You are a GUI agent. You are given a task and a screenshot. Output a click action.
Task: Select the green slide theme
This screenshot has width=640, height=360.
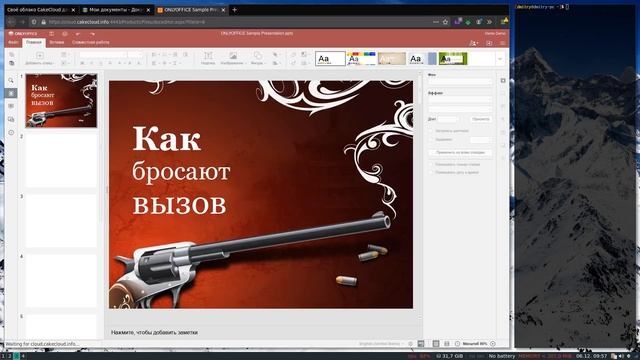453,59
